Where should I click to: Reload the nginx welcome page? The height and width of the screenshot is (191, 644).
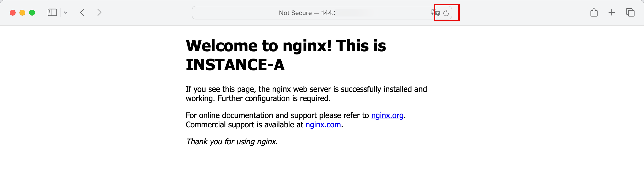(x=446, y=13)
